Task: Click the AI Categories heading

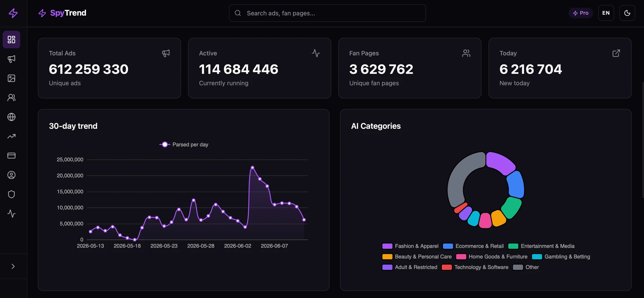Action: 376,126
